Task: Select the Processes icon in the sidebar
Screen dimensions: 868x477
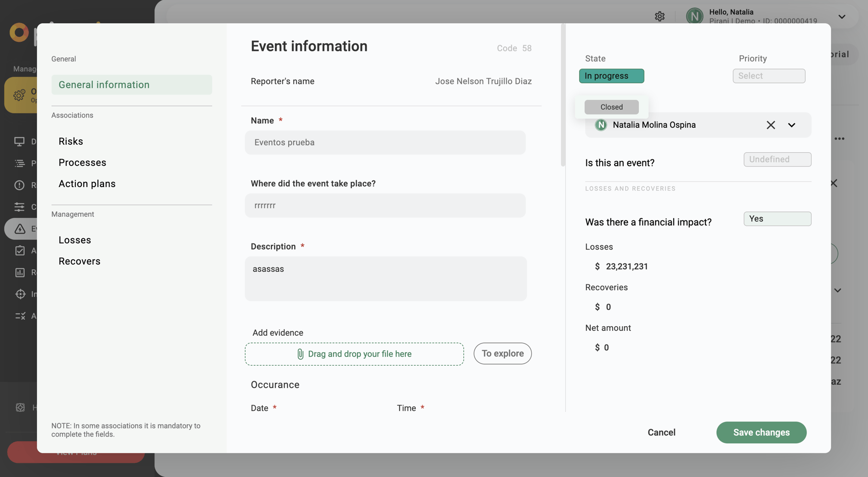Action: [x=20, y=163]
